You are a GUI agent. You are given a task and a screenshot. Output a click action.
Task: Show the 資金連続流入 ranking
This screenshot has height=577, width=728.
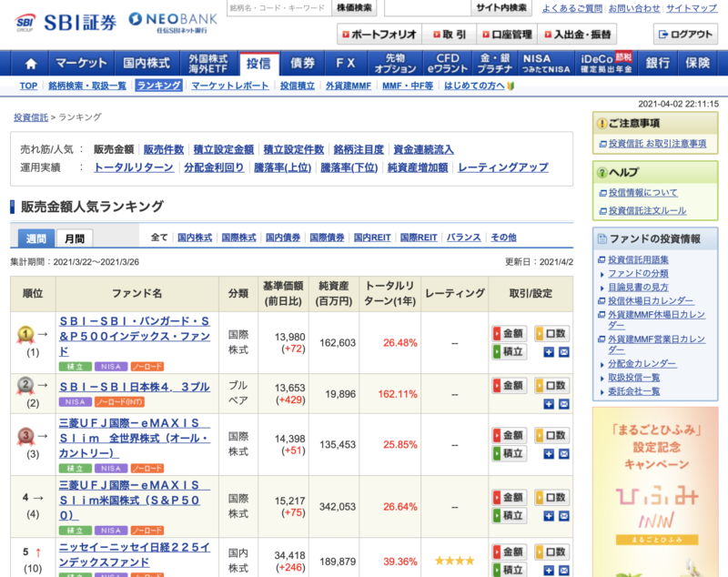423,149
